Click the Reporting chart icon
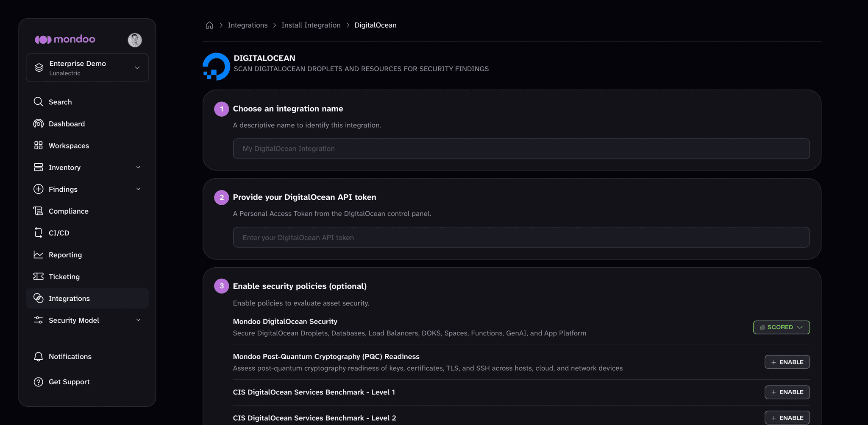Viewport: 868px width, 425px height. (38, 254)
